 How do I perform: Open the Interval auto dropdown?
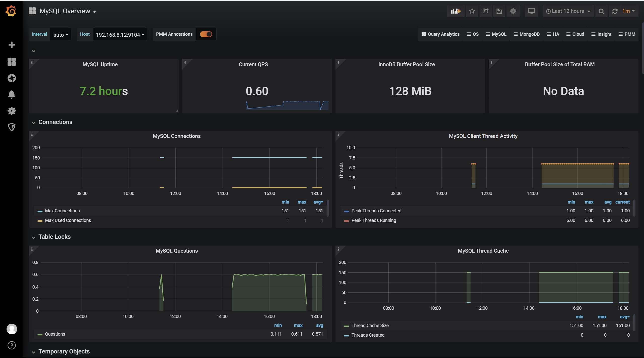[61, 34]
